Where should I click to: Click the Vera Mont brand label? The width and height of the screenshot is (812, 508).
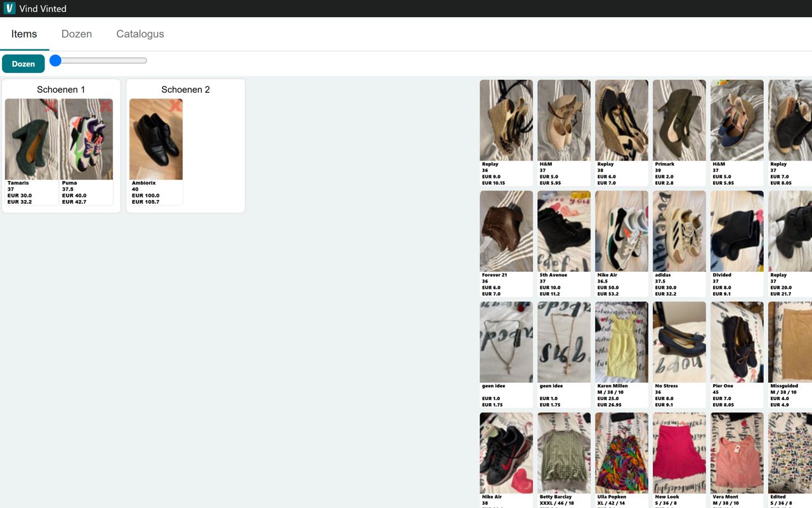click(726, 497)
